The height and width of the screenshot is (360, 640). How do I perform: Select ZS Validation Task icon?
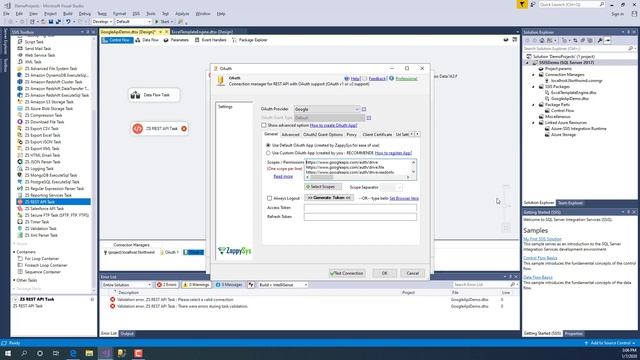point(20,229)
